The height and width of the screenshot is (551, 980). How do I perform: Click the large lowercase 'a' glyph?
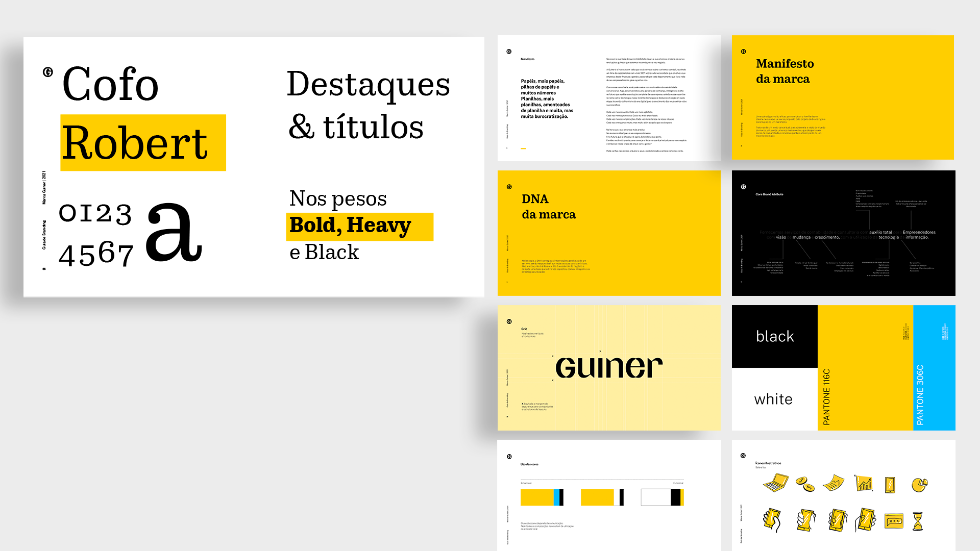174,232
